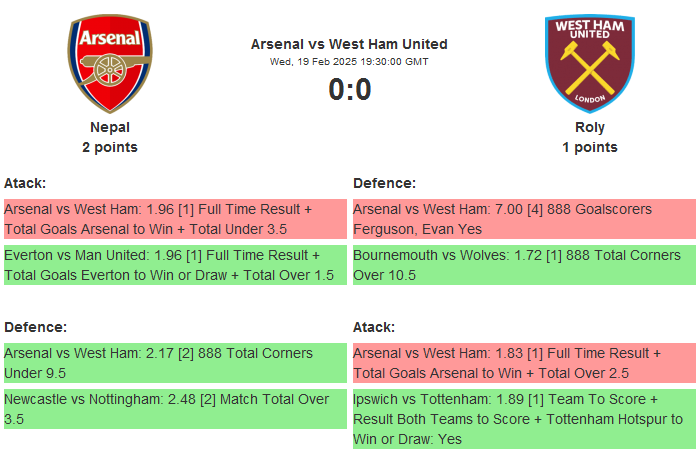Click Roly's 1 points label

(x=590, y=147)
